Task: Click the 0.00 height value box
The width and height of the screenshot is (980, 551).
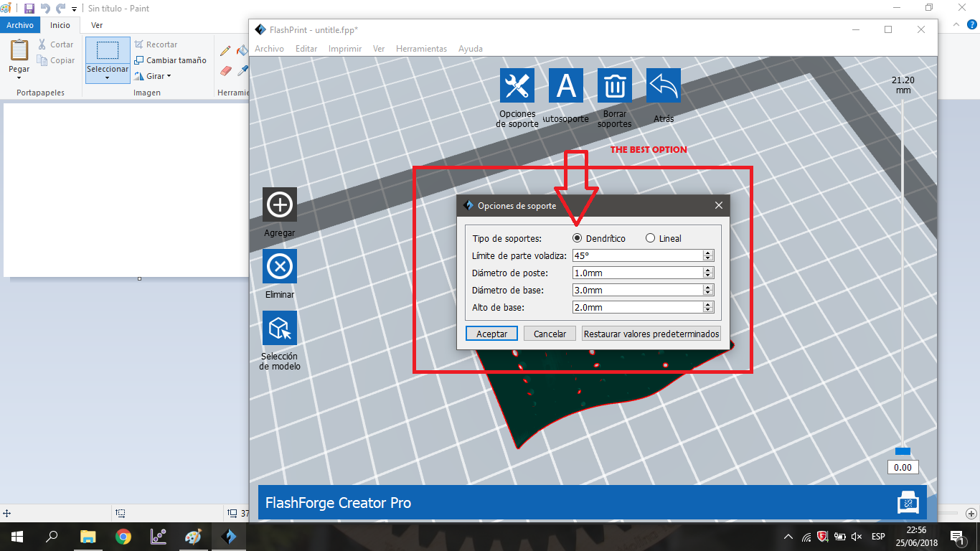Action: pos(903,467)
